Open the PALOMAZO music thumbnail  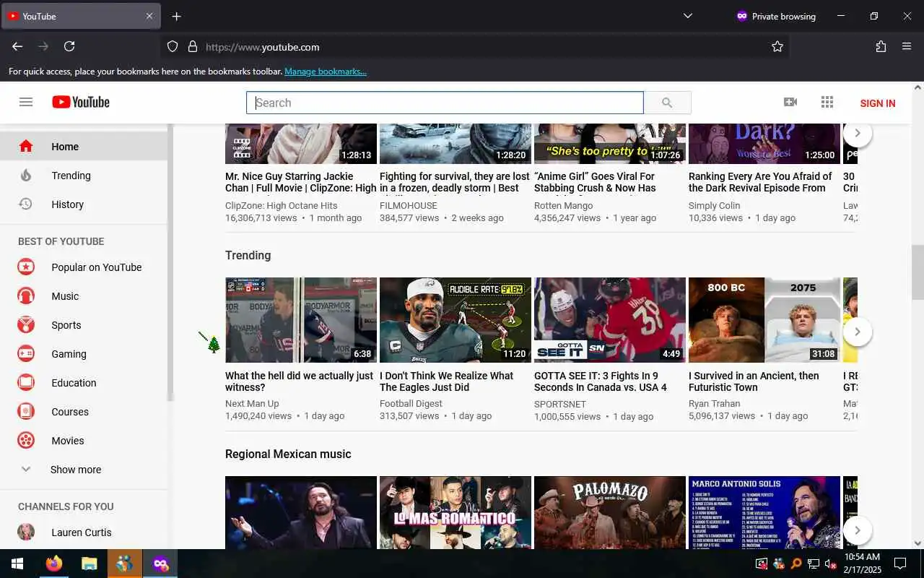pos(610,512)
